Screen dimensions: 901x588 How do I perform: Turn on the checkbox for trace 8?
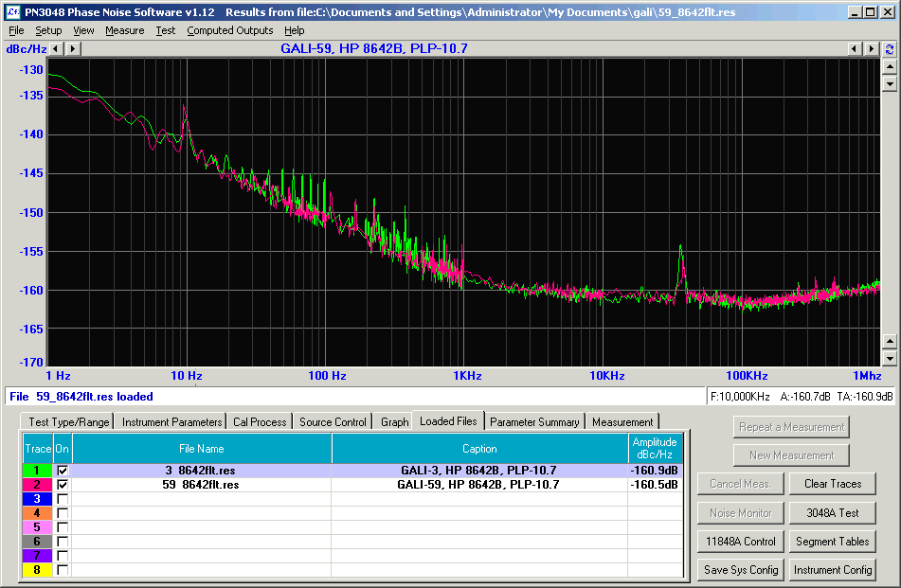[63, 570]
